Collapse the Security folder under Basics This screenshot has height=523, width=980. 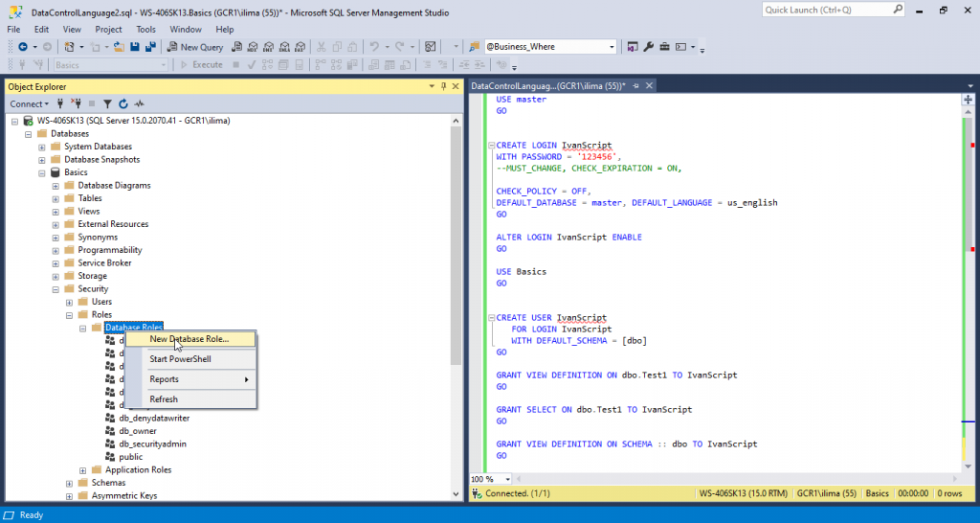[x=56, y=289]
